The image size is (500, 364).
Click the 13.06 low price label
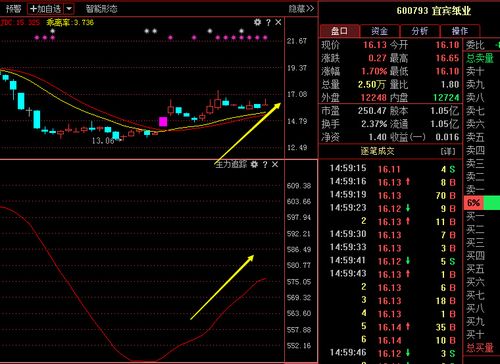pos(103,141)
